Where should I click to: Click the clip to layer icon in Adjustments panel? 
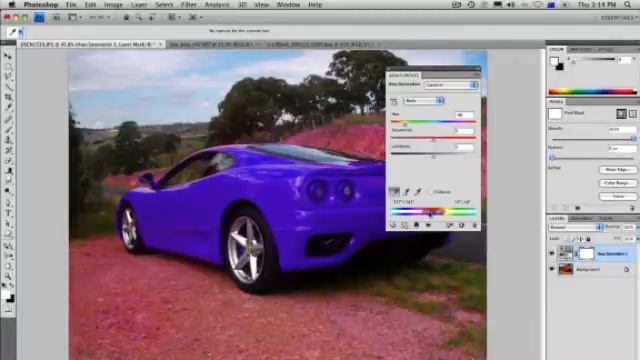(x=416, y=225)
